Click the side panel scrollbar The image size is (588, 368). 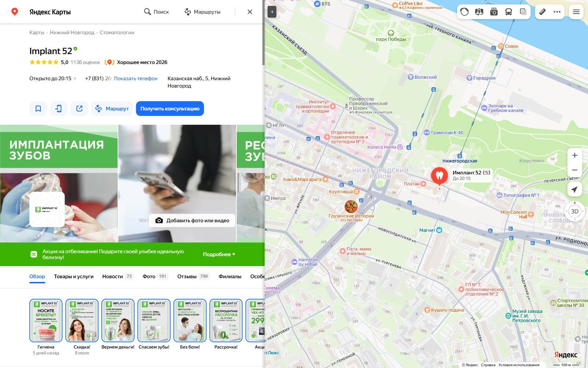263,33
